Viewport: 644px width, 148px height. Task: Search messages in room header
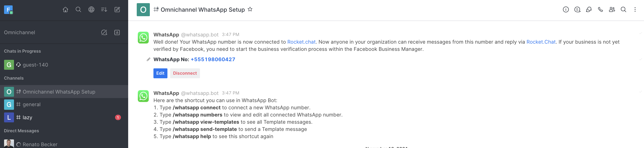623,10
